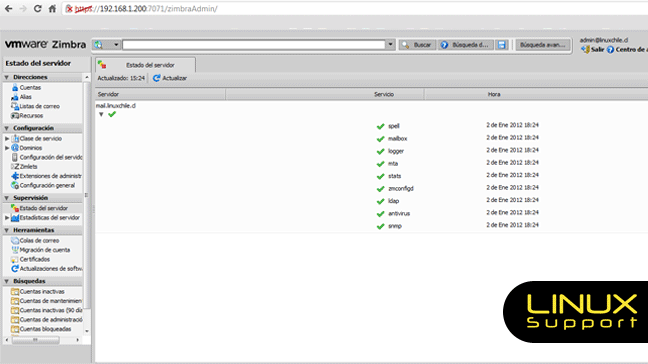Open Cuentas under Direcciones
Screen dimensions: 648x364
30,88
